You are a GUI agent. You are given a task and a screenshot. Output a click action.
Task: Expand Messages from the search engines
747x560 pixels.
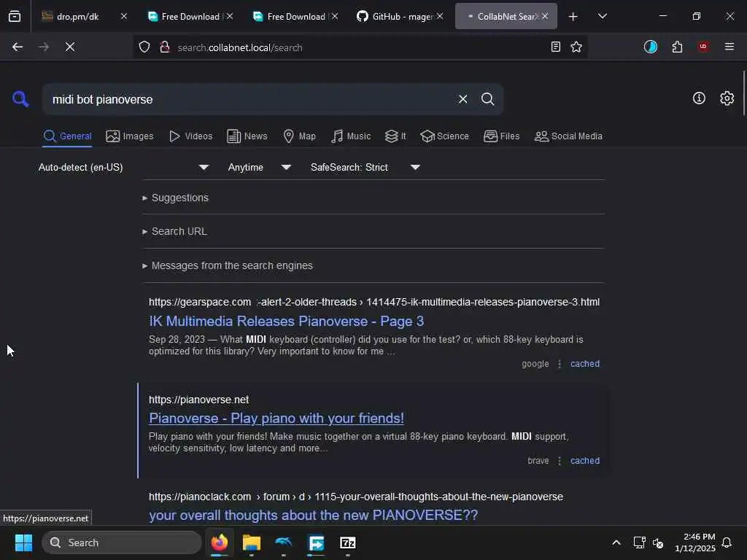(228, 265)
